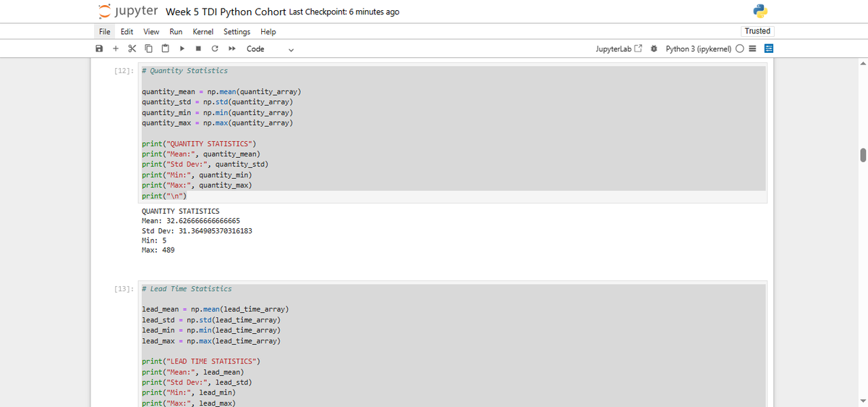Screen dimensions: 868x407
Task: Run the selected cell with play icon
Action: [x=182, y=49]
